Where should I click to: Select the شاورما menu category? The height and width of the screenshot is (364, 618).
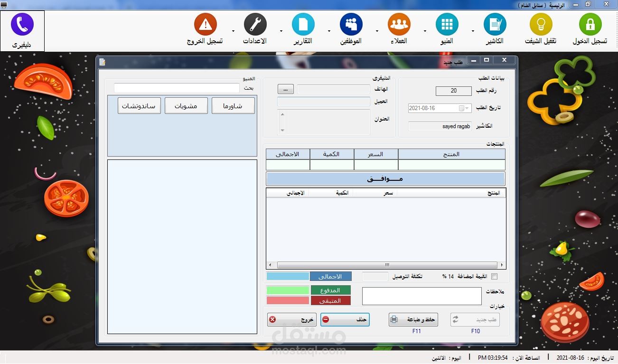click(x=233, y=106)
